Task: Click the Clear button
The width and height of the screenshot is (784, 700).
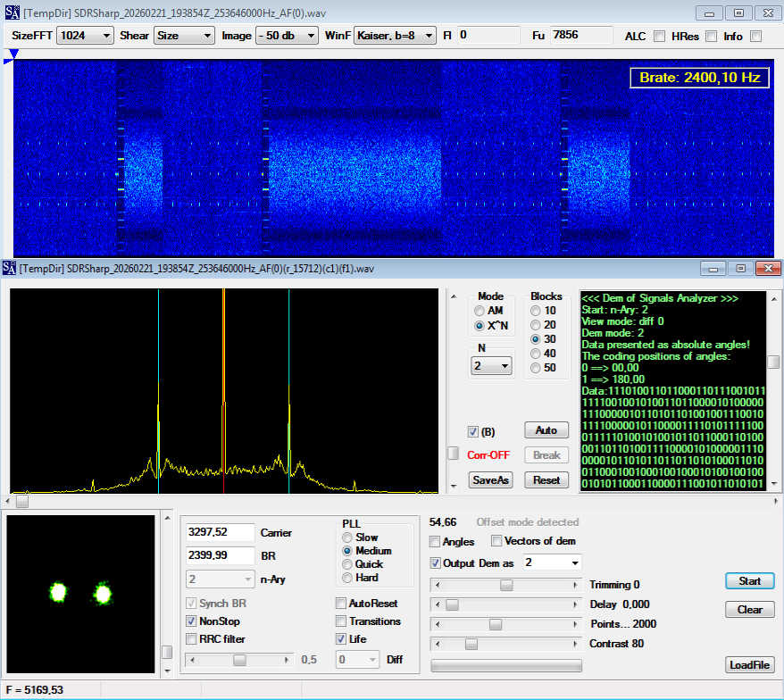Action: (x=749, y=610)
